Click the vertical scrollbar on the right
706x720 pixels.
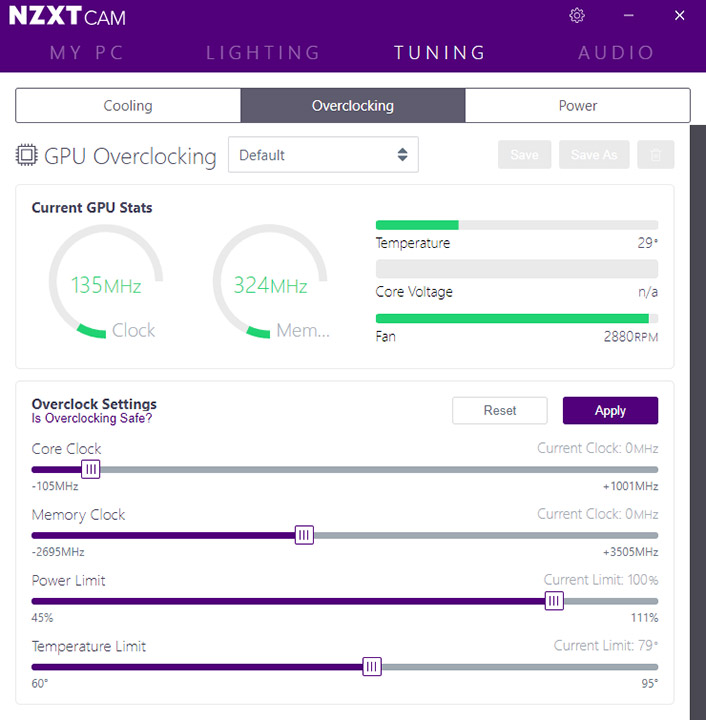pyautogui.click(x=698, y=422)
